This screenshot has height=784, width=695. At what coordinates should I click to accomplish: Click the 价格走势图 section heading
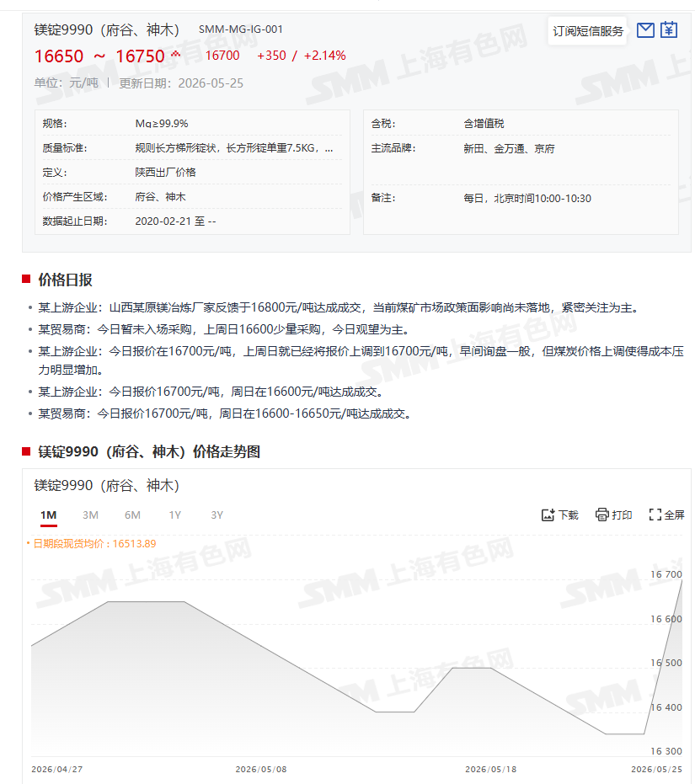(149, 452)
